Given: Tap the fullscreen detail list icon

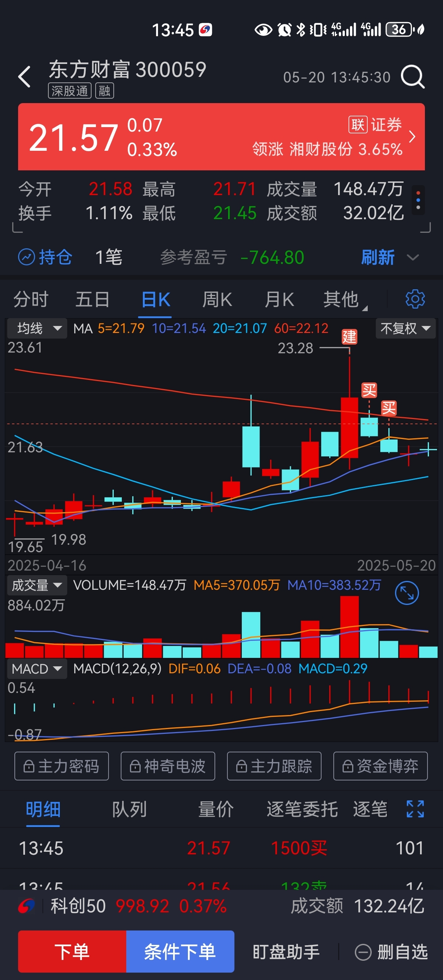Looking at the screenshot, I should (415, 809).
